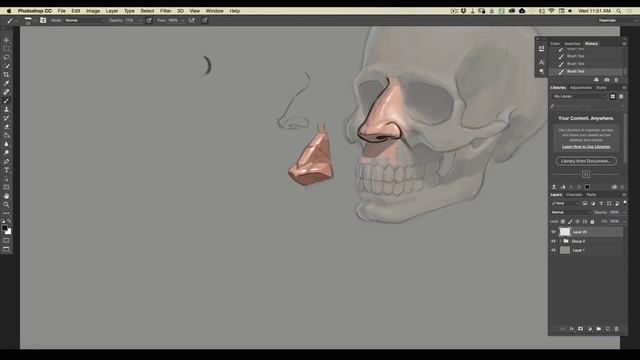Select the History Brush tool

tap(6, 118)
